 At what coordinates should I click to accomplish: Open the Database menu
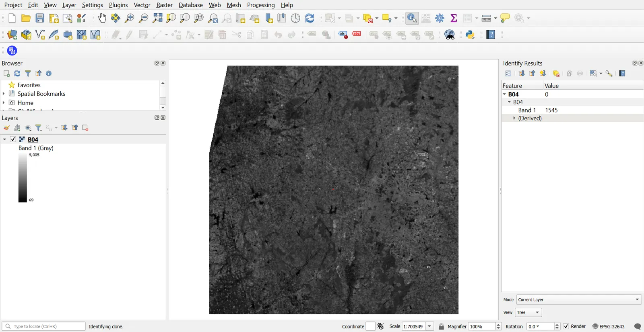[191, 5]
